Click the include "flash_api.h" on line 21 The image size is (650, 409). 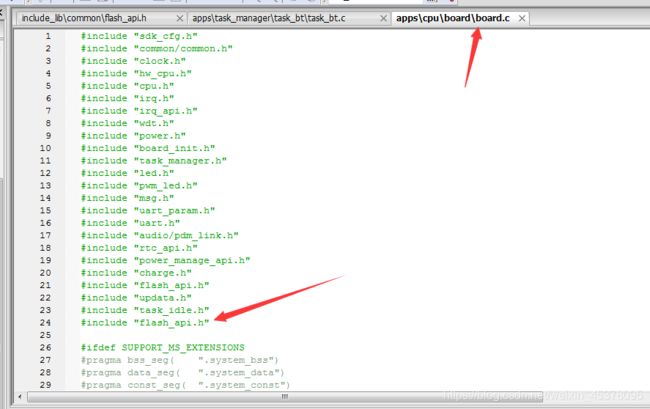145,285
